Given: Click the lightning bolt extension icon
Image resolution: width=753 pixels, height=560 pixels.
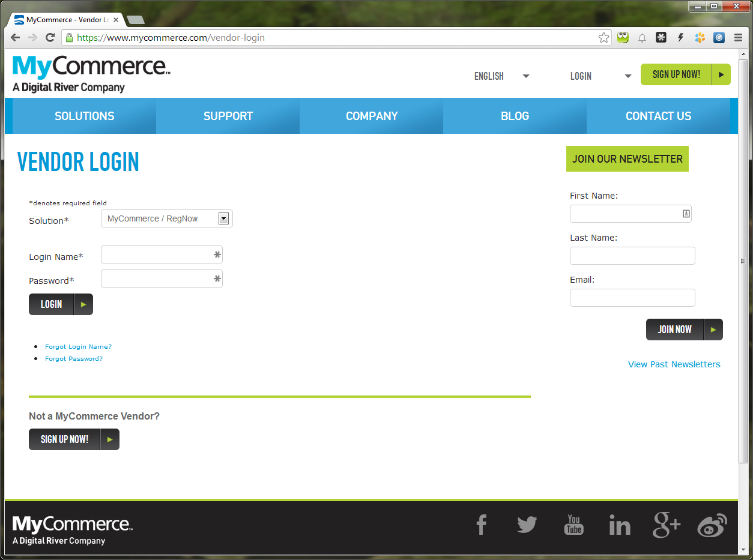Looking at the screenshot, I should pyautogui.click(x=680, y=38).
